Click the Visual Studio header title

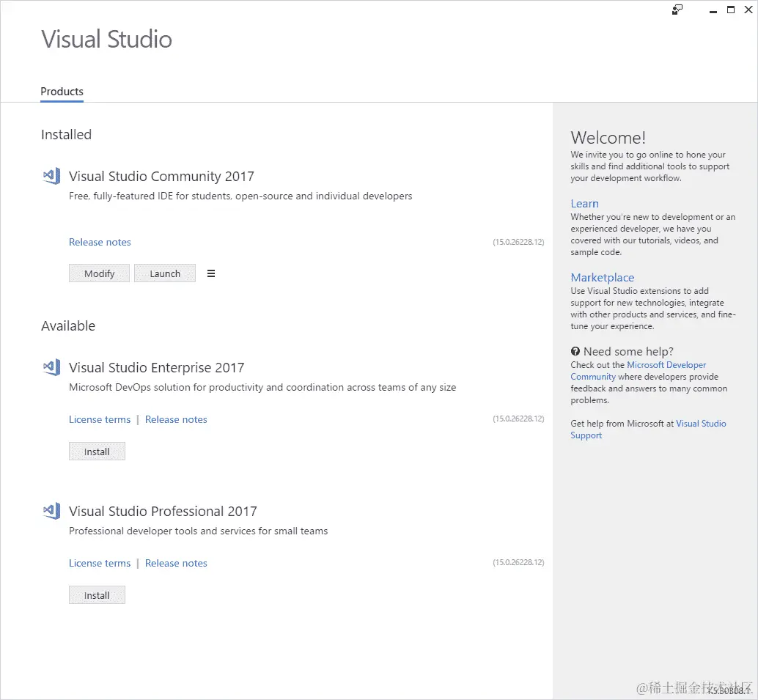point(107,39)
